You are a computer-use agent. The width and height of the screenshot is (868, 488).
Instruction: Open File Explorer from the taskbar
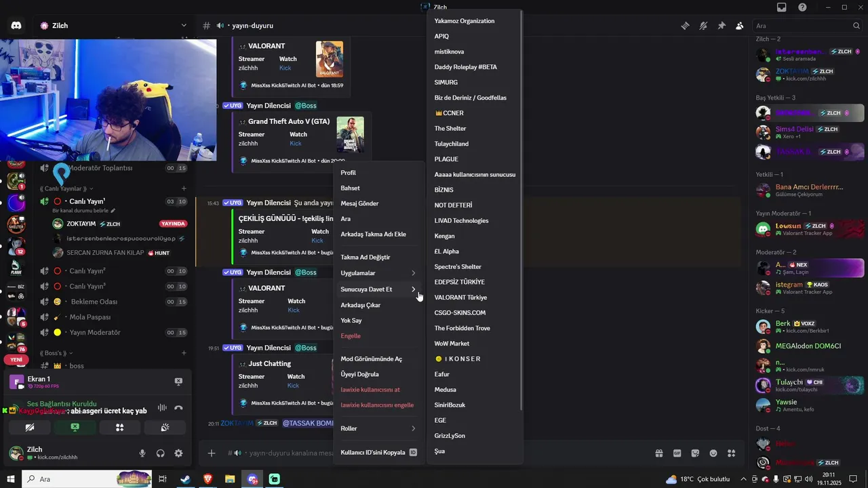(230, 479)
